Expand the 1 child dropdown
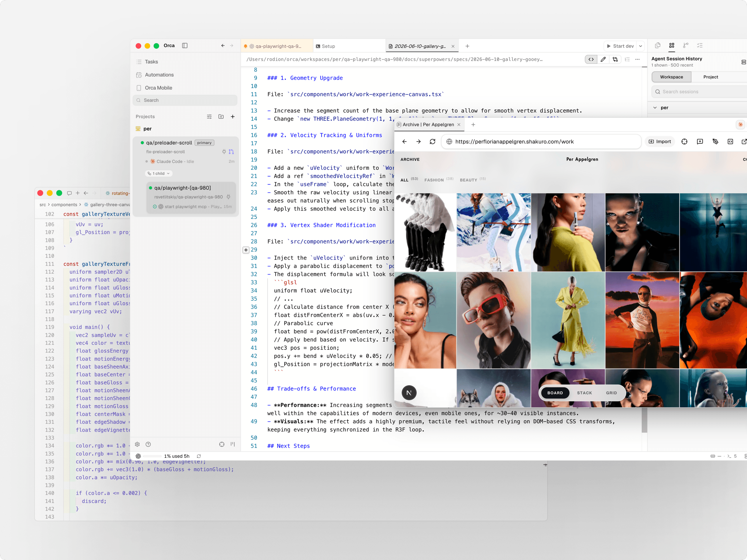This screenshot has height=560, width=747. coord(159,174)
